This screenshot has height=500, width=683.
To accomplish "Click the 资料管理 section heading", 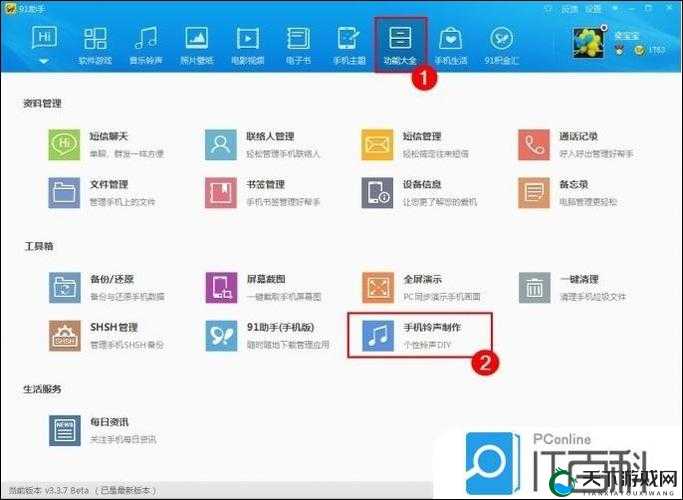I will [42, 104].
